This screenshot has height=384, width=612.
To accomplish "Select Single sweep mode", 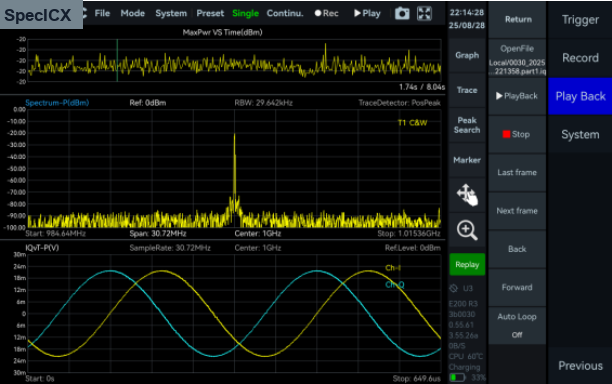I will 246,13.
